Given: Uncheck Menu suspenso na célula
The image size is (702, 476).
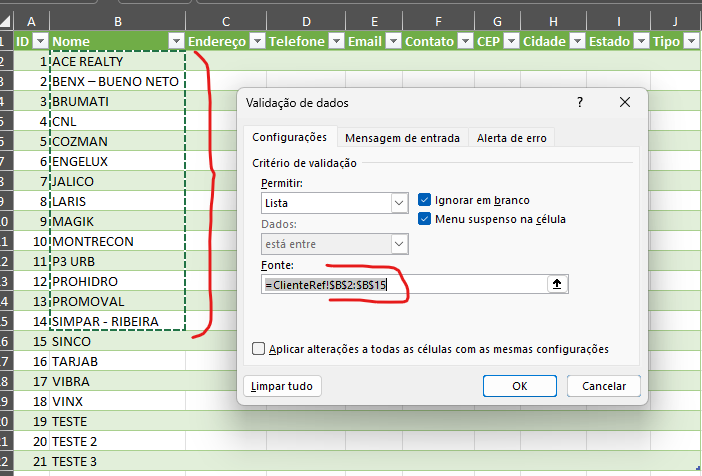Looking at the screenshot, I should pyautogui.click(x=425, y=219).
